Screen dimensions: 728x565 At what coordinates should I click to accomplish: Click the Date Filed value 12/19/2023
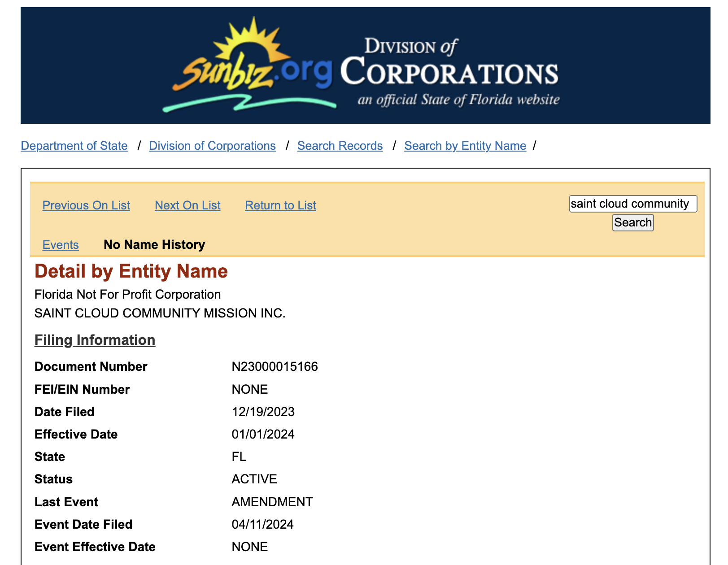tap(263, 412)
